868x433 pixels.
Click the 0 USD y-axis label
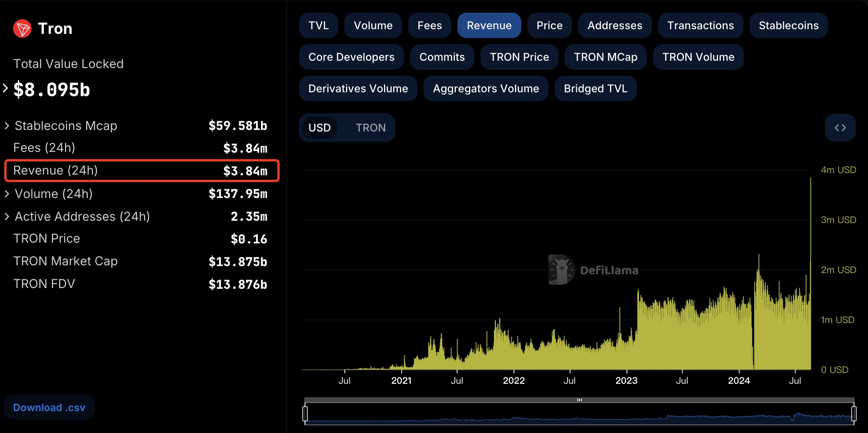[835, 370]
